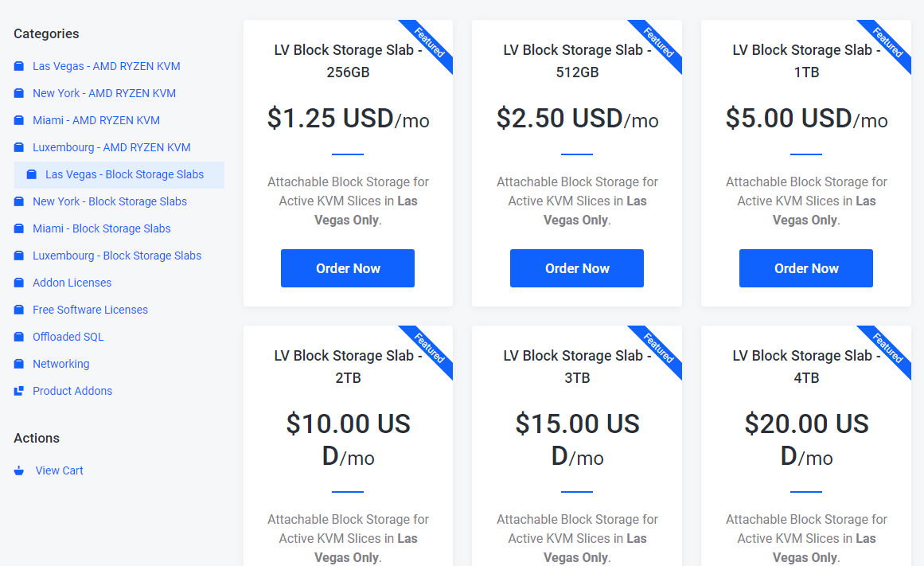The image size is (924, 566).
Task: Select Miami - Block Storage Slabs category
Action: (x=101, y=228)
